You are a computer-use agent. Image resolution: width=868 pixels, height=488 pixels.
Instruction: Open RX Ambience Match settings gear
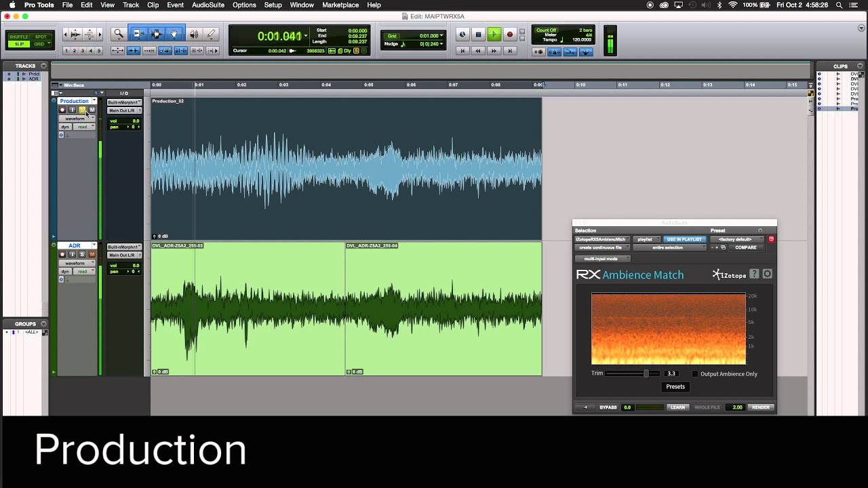768,274
